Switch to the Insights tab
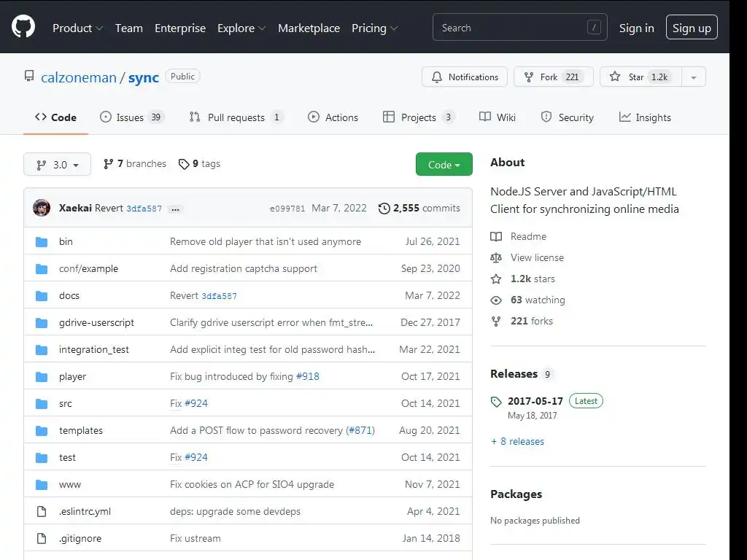The height and width of the screenshot is (560, 747). [645, 117]
